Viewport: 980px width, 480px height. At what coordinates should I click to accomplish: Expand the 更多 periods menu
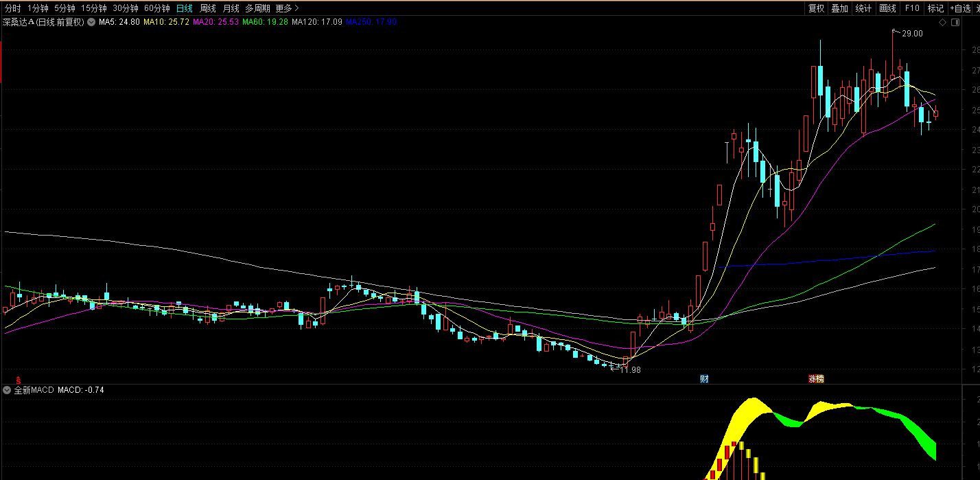tap(287, 8)
